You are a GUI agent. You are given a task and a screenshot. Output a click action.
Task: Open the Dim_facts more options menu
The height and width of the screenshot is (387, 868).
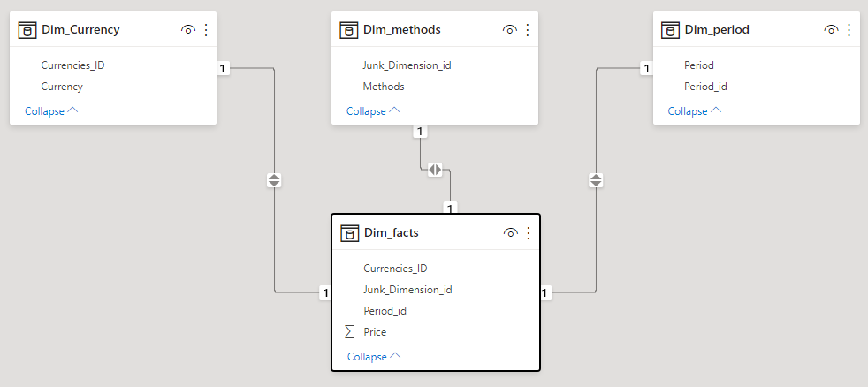(528, 233)
